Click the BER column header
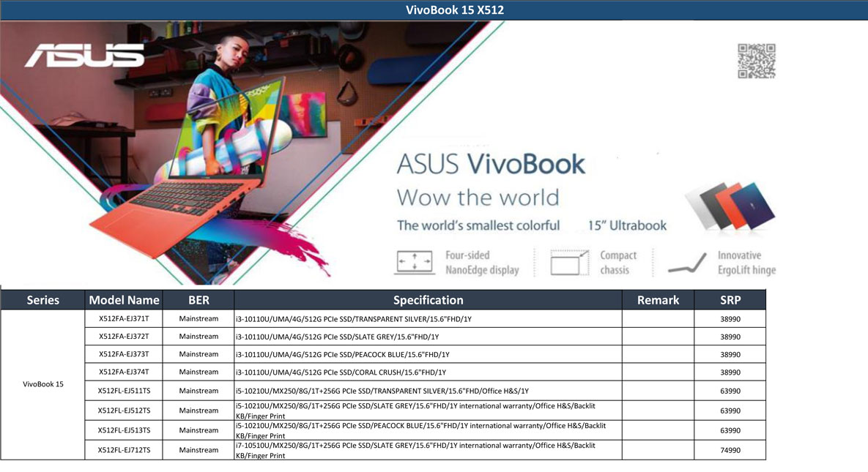Viewport: 868px width, 472px height. tap(199, 300)
